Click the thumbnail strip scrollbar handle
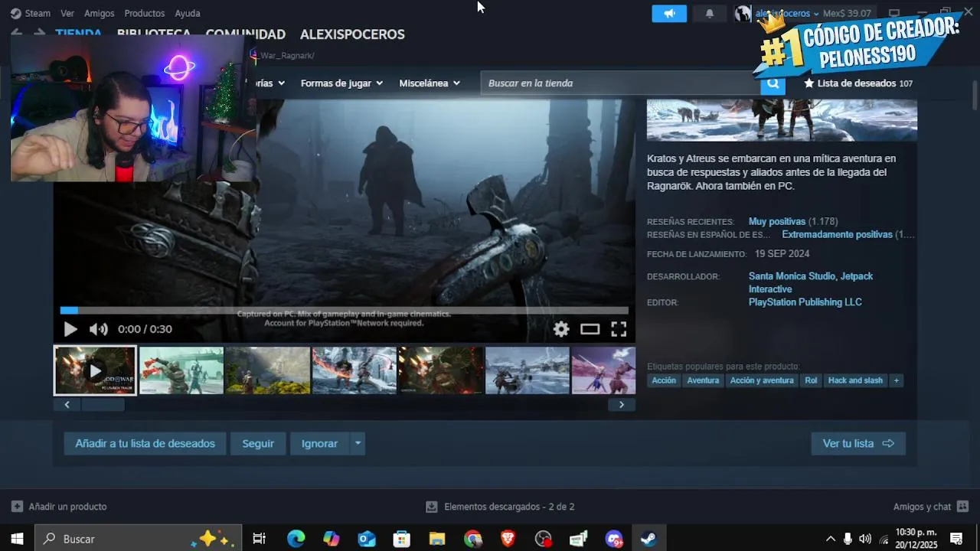Image resolution: width=980 pixels, height=551 pixels. point(103,405)
